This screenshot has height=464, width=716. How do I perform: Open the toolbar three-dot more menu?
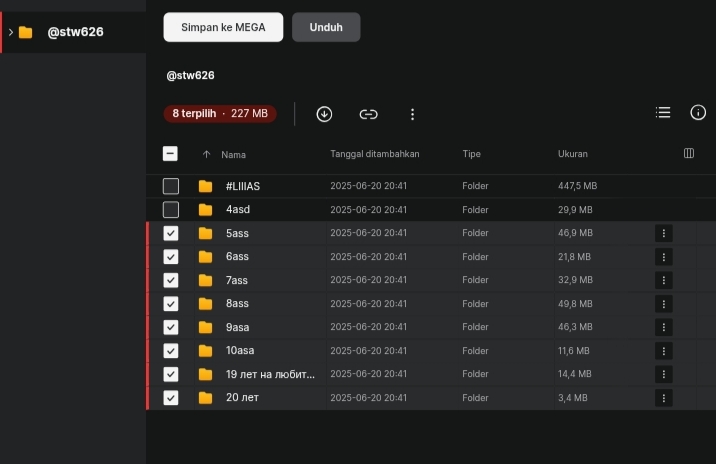pyautogui.click(x=412, y=114)
